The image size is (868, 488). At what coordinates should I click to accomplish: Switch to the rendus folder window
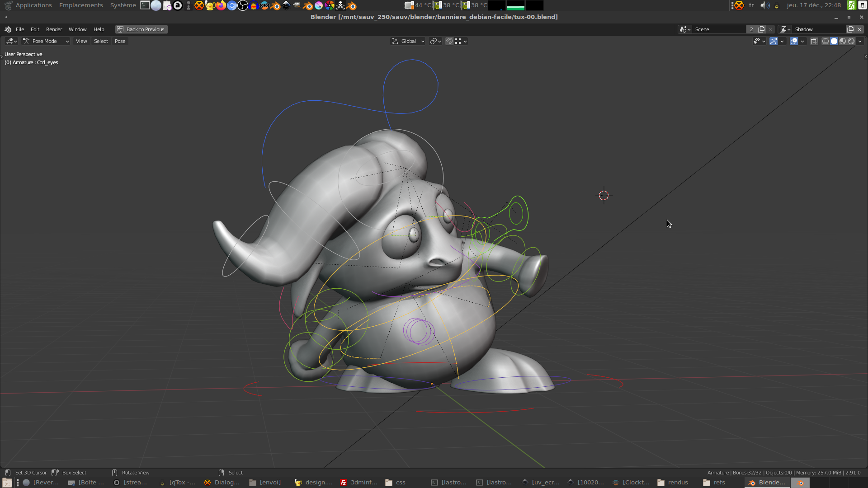coord(674,483)
